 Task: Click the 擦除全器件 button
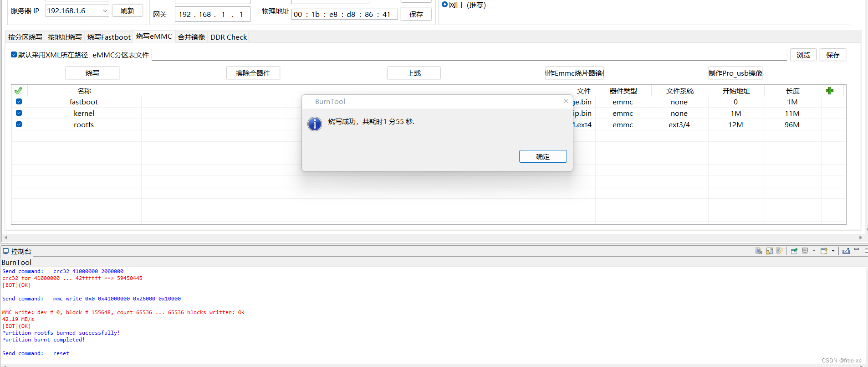click(253, 73)
